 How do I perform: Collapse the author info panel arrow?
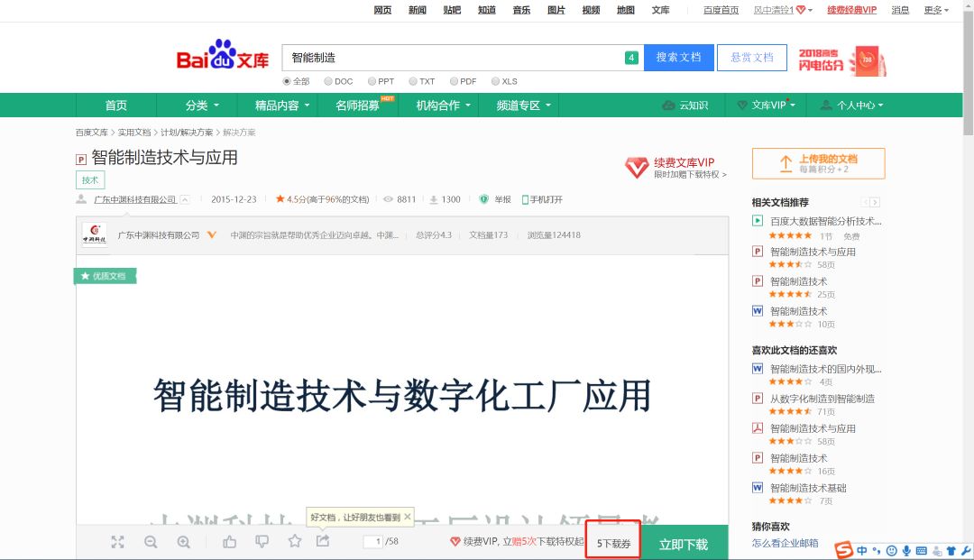(185, 199)
